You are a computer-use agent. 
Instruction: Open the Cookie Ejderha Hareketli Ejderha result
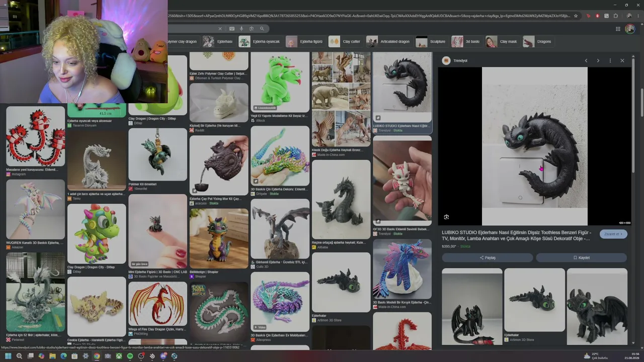pyautogui.click(x=97, y=311)
